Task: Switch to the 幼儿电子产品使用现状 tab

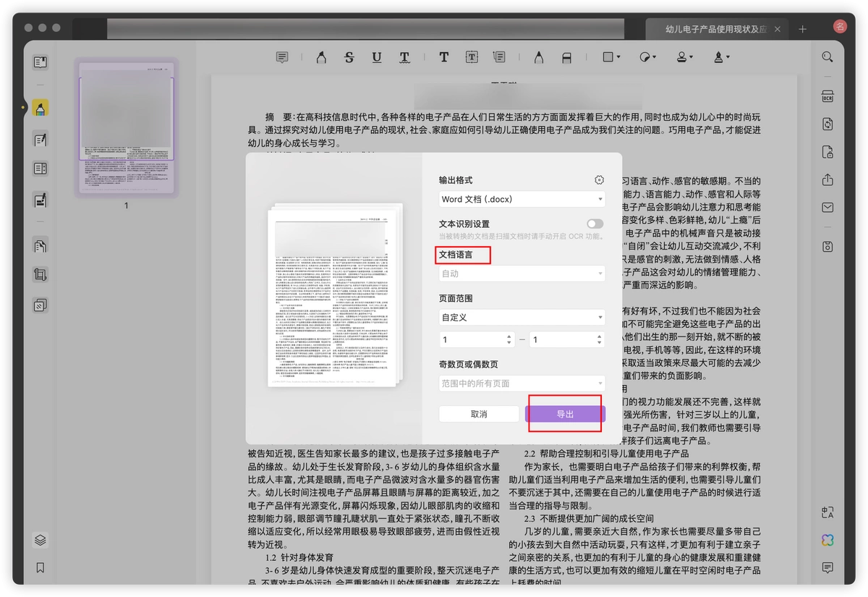Action: [715, 29]
